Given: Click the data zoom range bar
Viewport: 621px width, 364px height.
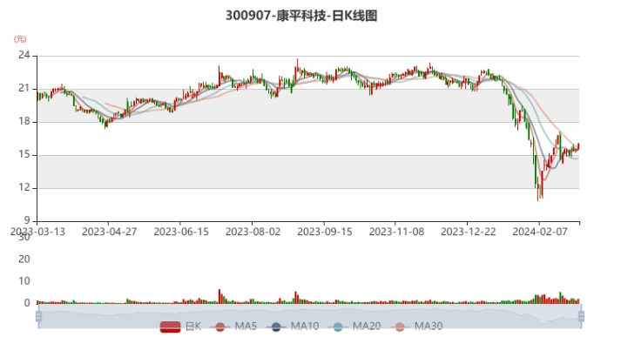Looking at the screenshot, I should coord(310,316).
